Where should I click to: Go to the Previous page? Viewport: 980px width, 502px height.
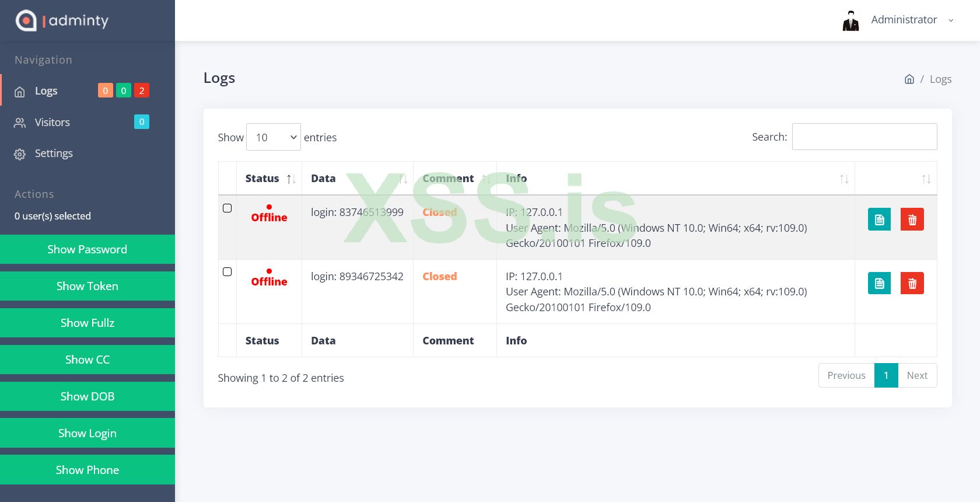tap(846, 375)
